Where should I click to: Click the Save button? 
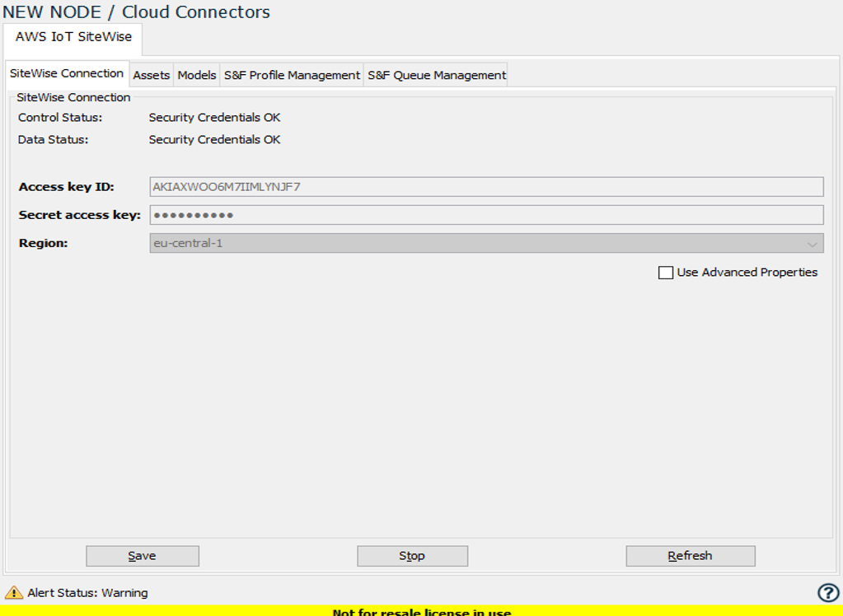click(x=142, y=555)
